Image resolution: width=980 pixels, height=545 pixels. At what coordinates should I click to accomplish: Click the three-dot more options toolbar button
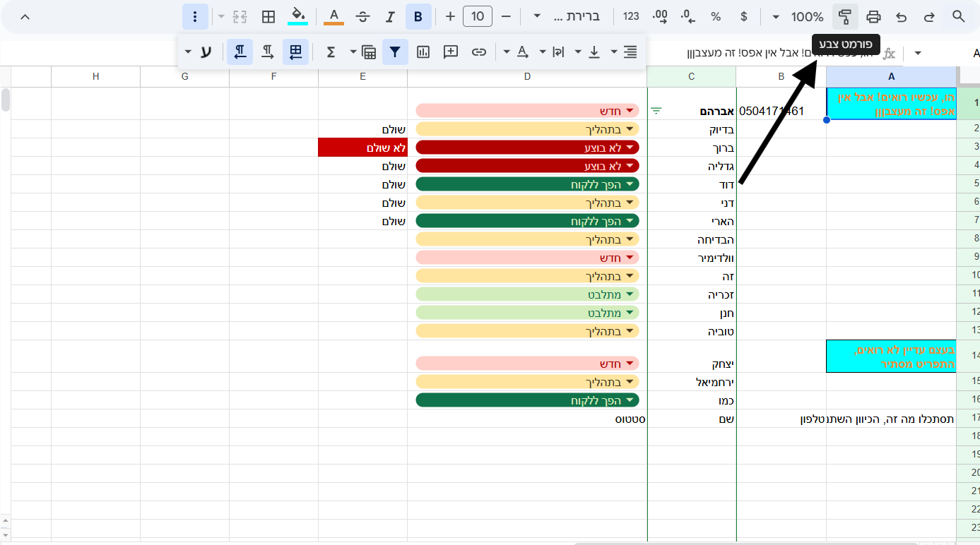(x=195, y=16)
